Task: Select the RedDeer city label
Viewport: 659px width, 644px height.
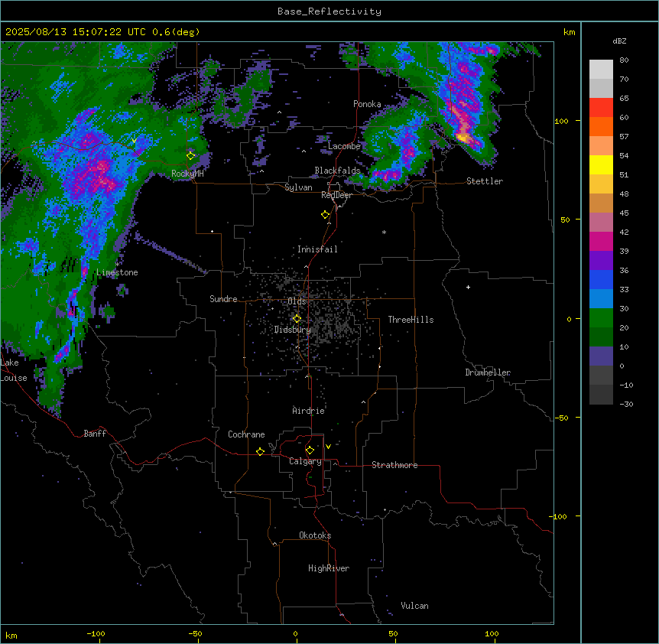Action: [336, 195]
